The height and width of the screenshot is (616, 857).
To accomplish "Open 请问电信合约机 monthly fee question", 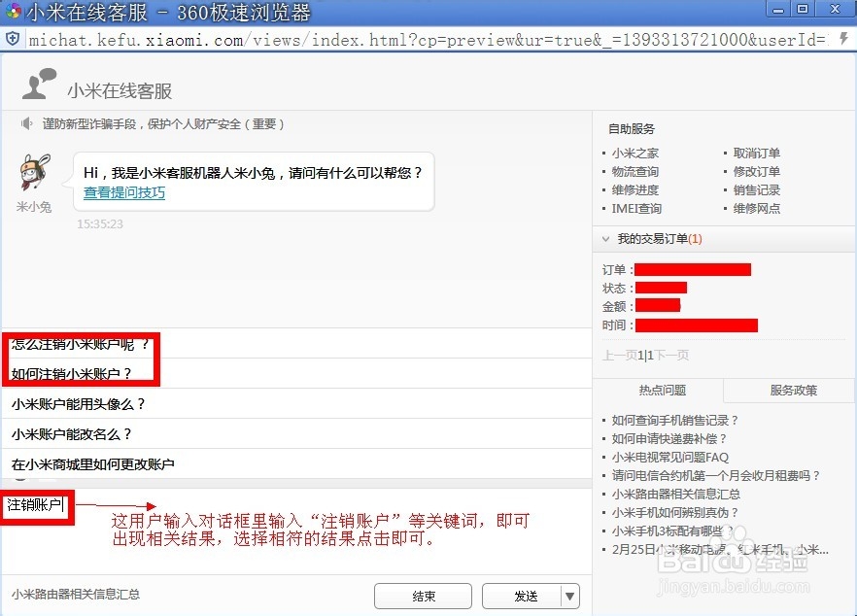I will pyautogui.click(x=716, y=475).
